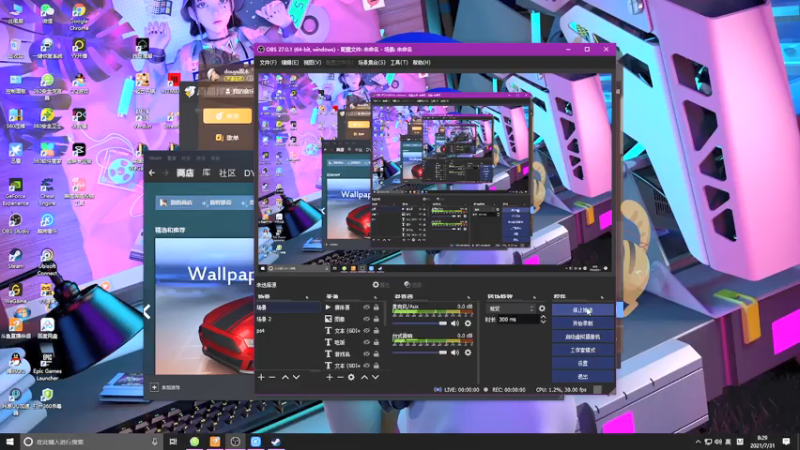The image size is (800, 450).
Task: Adjust 台式音响 volume slider
Action: click(x=420, y=353)
